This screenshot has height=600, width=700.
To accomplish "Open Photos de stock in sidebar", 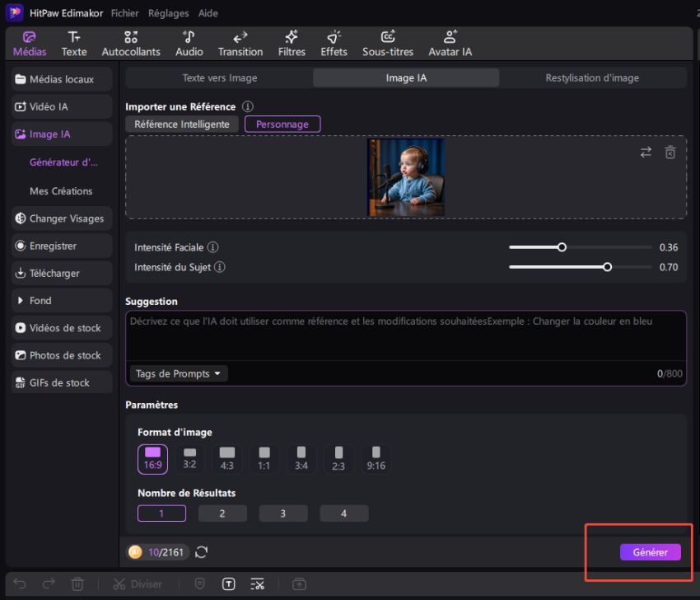I will 62,355.
